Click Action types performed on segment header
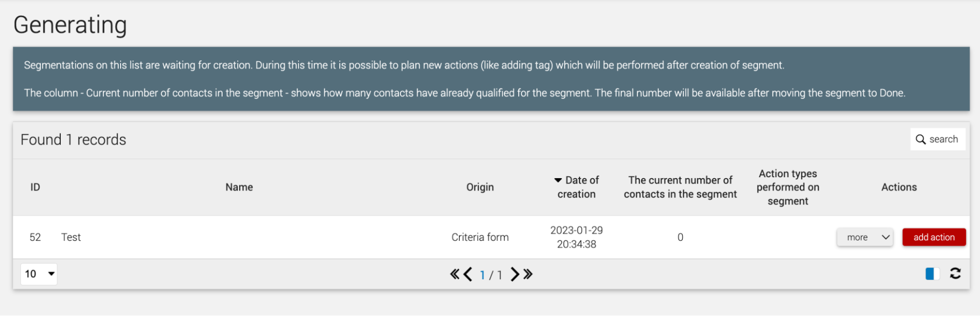Screen dimensions: 980x316 [x=788, y=187]
